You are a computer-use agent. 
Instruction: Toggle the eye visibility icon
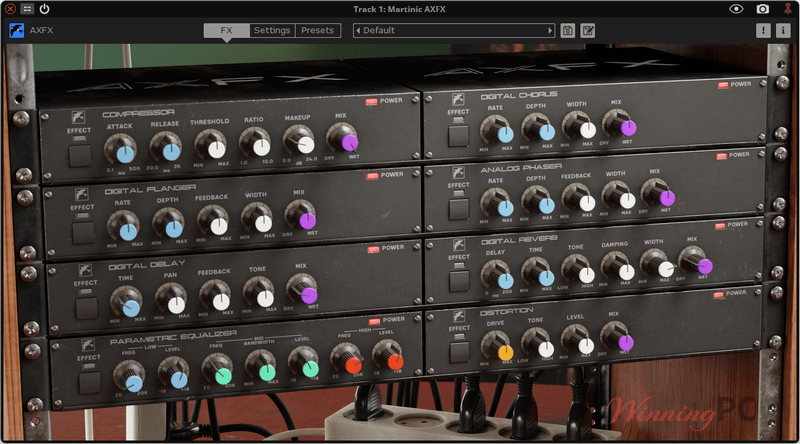point(736,9)
